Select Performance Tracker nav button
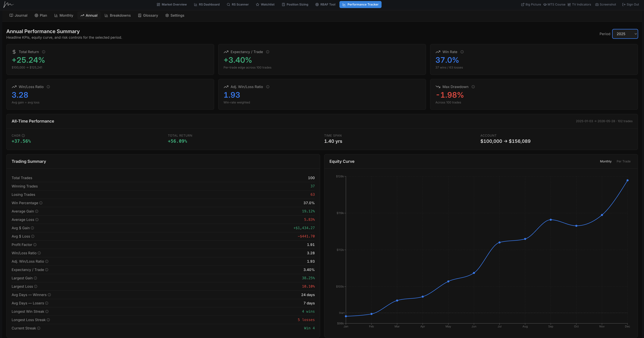Image resolution: width=644 pixels, height=338 pixels. [x=360, y=4]
